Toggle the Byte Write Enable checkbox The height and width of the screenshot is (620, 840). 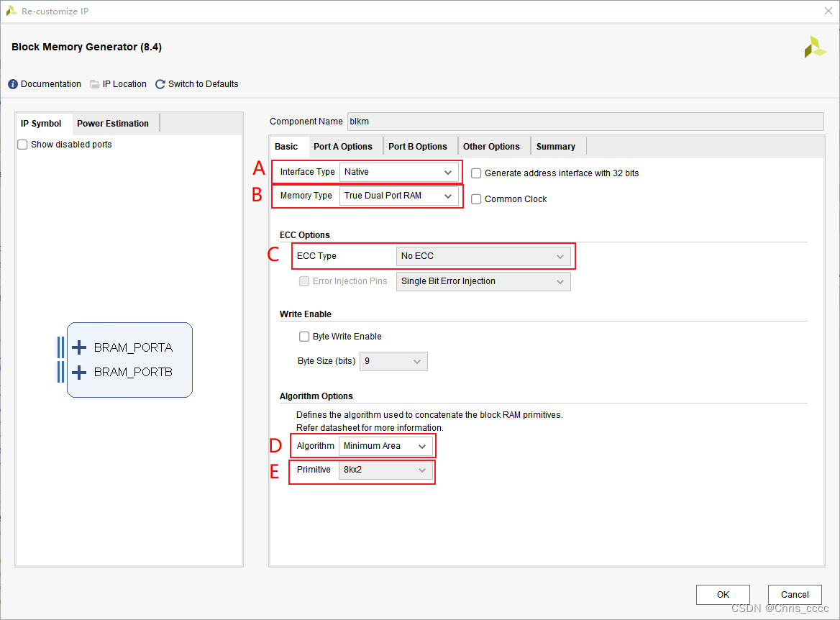pos(304,337)
